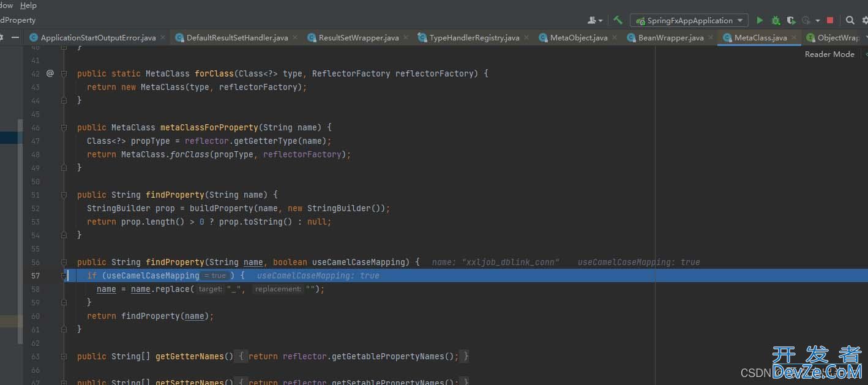Switch to TypeHandlerRegistry.java tab
868x385 pixels.
click(x=474, y=37)
